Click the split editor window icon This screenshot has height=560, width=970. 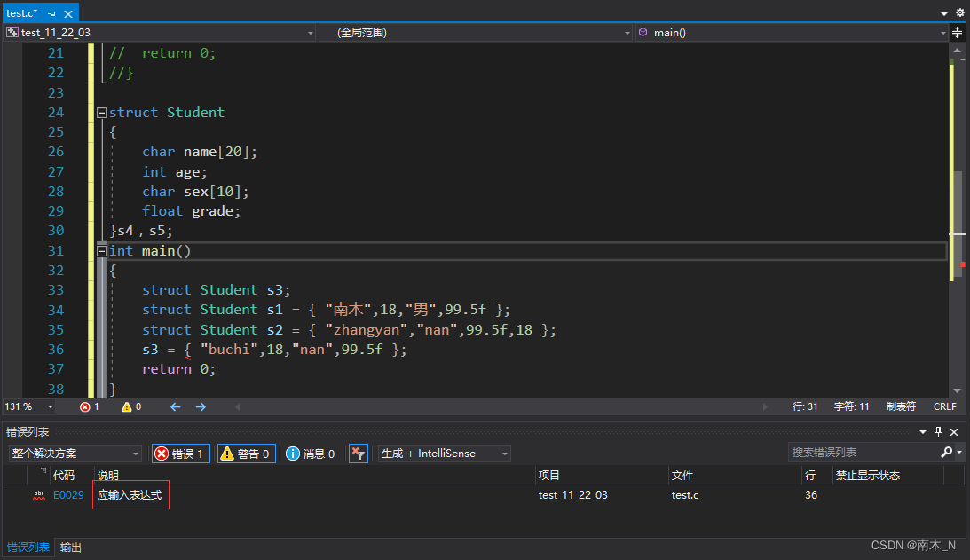(x=957, y=32)
